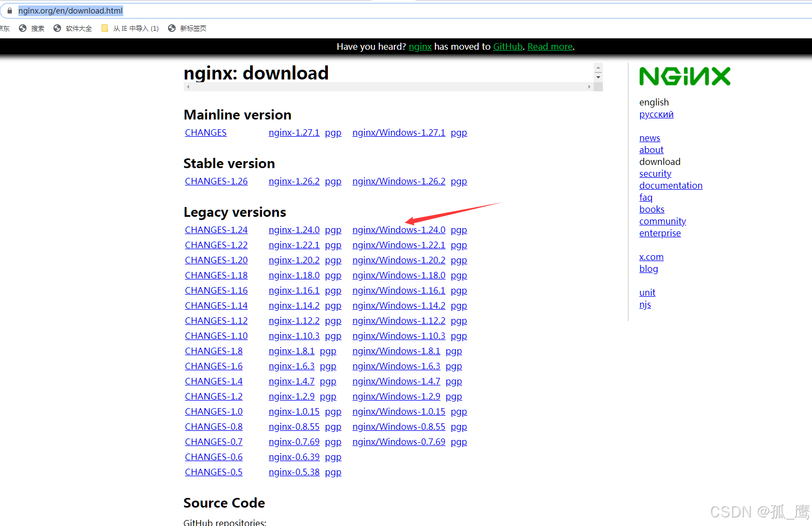This screenshot has width=812, height=526.
Task: Open the documentation page from the sidebar
Action: [670, 185]
